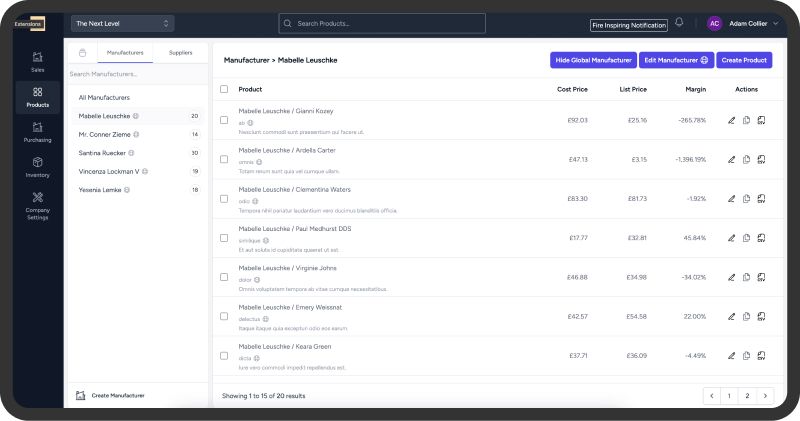Click edit pencil icon for Gianni Kozey product
Image resolution: width=800 pixels, height=421 pixels.
click(x=732, y=120)
